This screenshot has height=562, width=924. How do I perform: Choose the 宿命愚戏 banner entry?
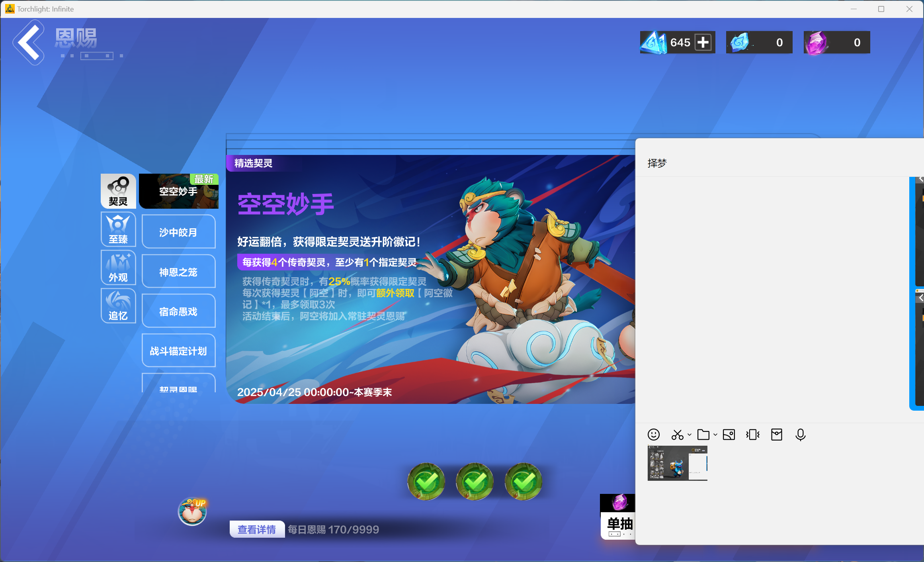click(178, 311)
